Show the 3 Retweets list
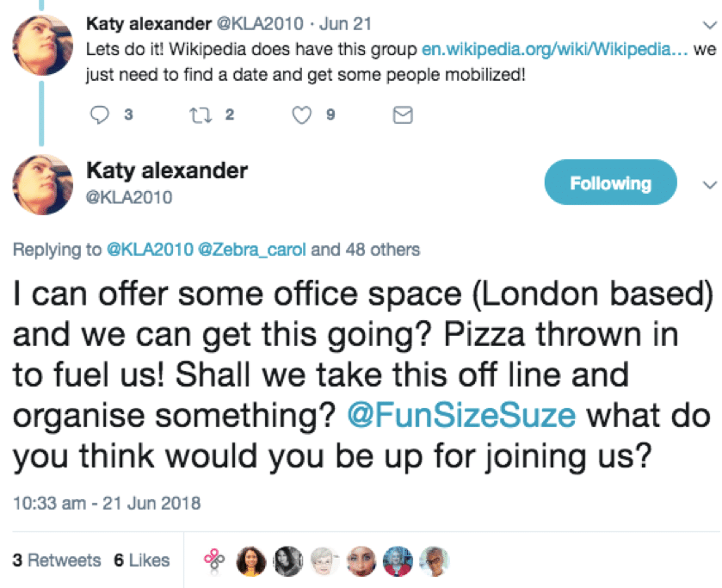The height and width of the screenshot is (588, 722). 57,560
